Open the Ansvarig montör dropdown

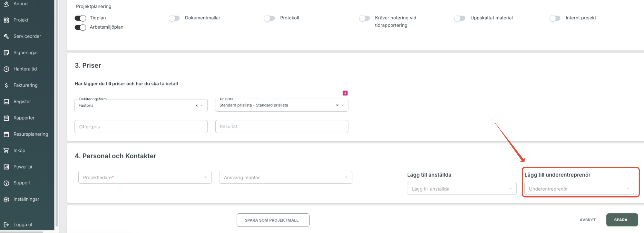286,177
